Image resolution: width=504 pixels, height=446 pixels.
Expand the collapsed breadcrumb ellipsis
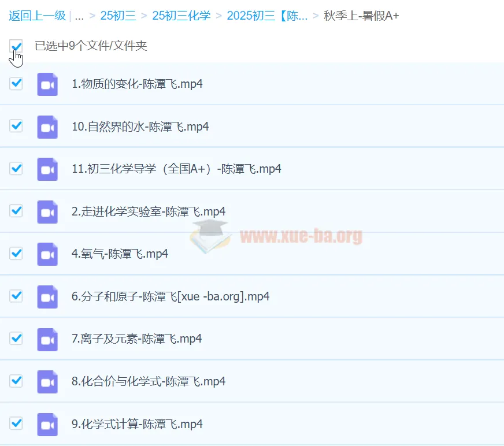[x=79, y=16]
